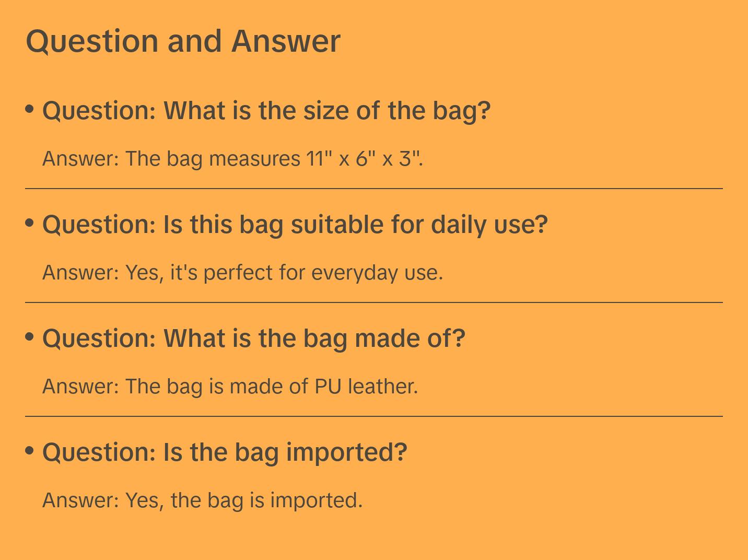Select the question "What is the size of the bag?"
748x560 pixels.
pos(266,111)
